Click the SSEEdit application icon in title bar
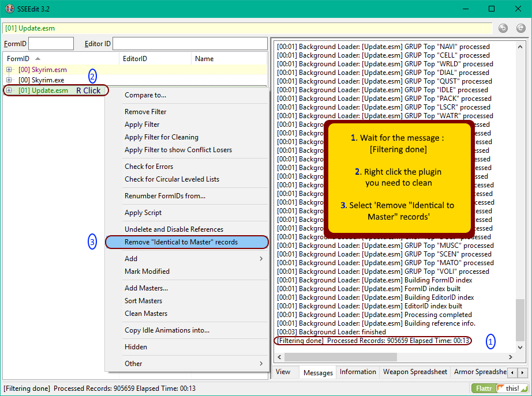 [10, 9]
